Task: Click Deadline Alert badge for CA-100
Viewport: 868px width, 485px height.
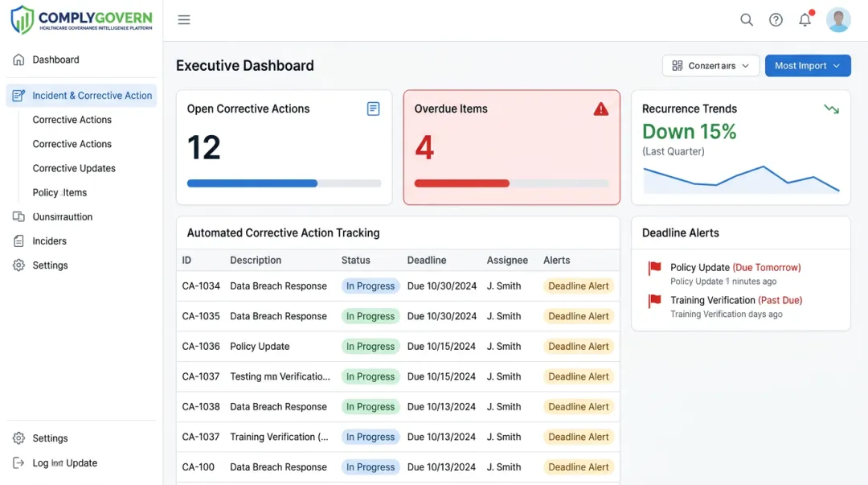Action: [x=579, y=467]
